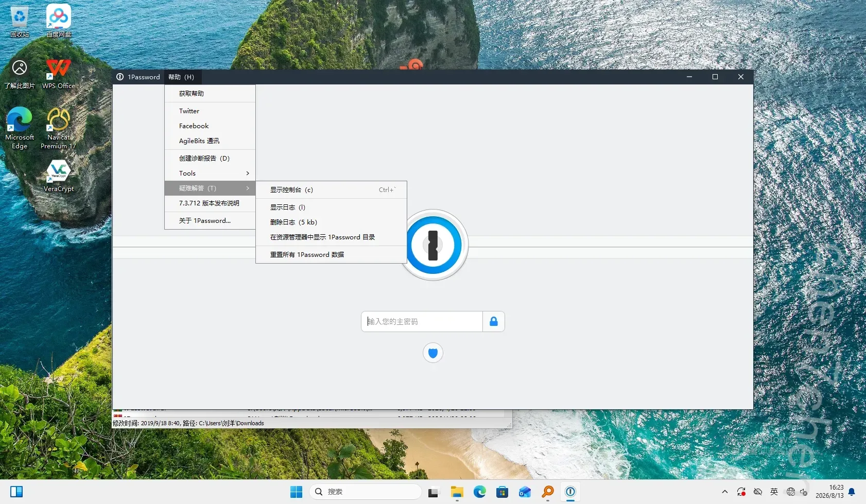Image resolution: width=866 pixels, height=504 pixels.
Task: Open the clock showing 16:23 in taskbar
Action: click(x=829, y=492)
